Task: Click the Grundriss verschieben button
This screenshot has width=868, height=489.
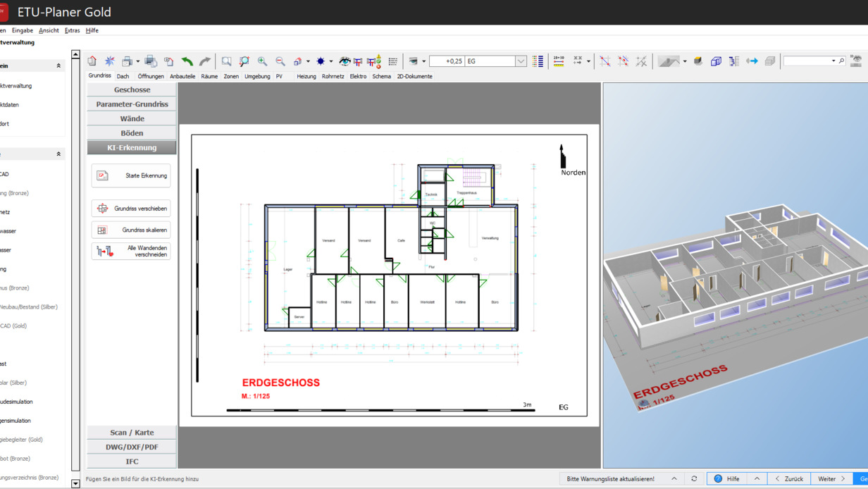Action: point(131,209)
